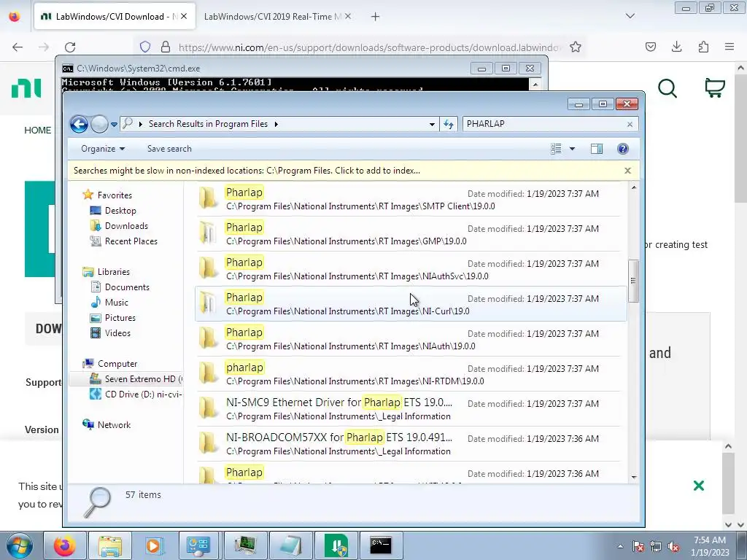Image resolution: width=747 pixels, height=560 pixels.
Task: Open Favorites in navigation pane
Action: (115, 195)
